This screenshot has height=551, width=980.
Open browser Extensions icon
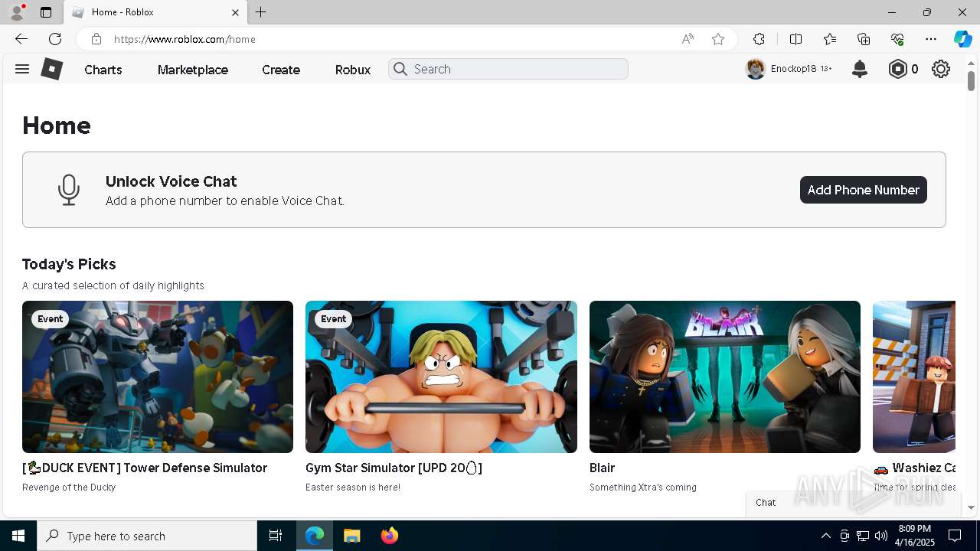tap(759, 39)
